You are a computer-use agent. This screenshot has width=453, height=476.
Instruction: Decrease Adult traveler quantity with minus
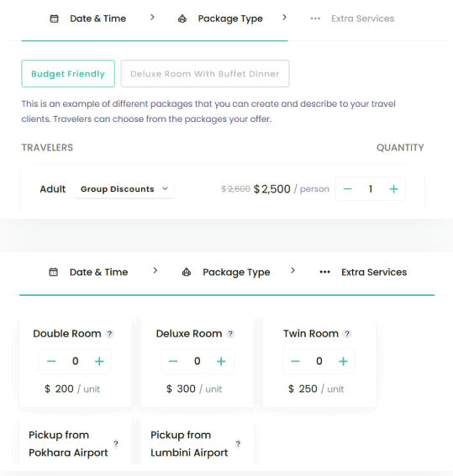(347, 189)
